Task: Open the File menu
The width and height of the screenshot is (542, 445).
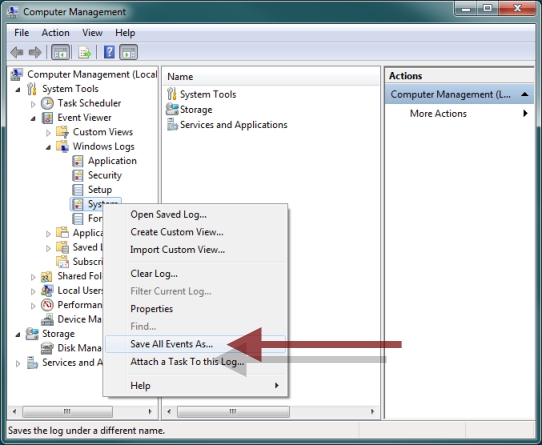Action: pyautogui.click(x=21, y=33)
